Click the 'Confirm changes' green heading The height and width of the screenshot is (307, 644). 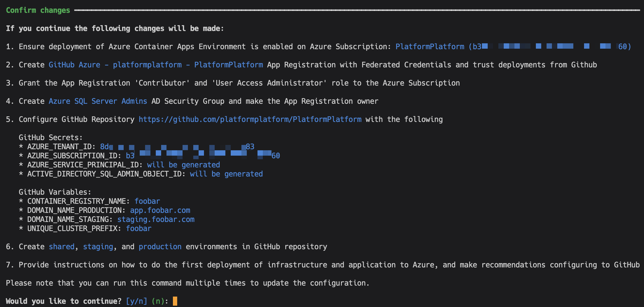pyautogui.click(x=38, y=10)
